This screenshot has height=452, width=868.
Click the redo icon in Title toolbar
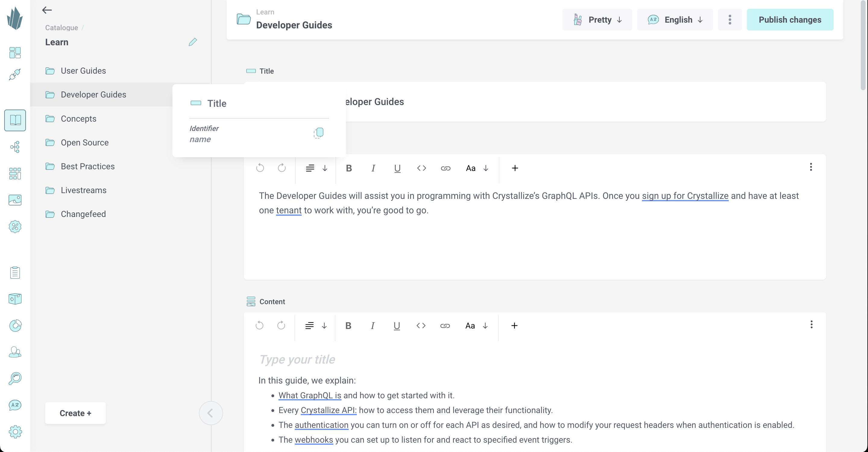pyautogui.click(x=281, y=168)
